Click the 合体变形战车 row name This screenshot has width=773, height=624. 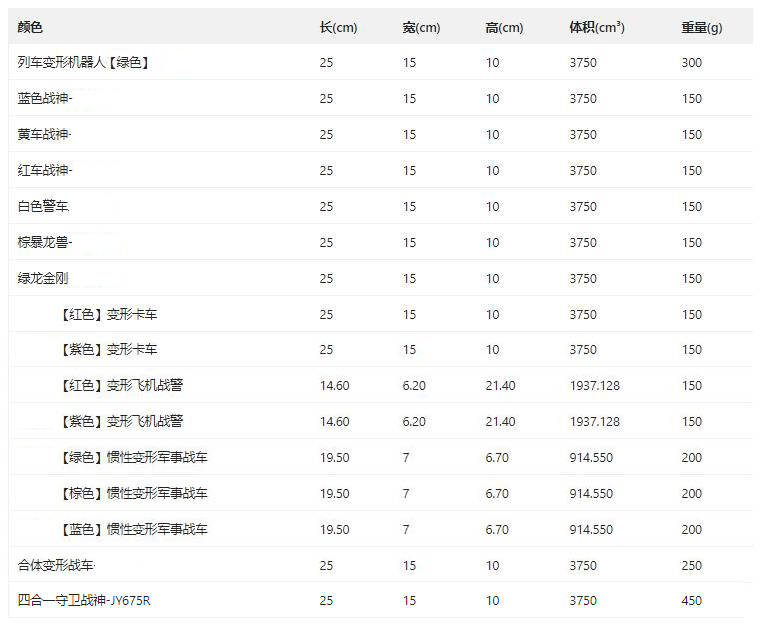(56, 566)
